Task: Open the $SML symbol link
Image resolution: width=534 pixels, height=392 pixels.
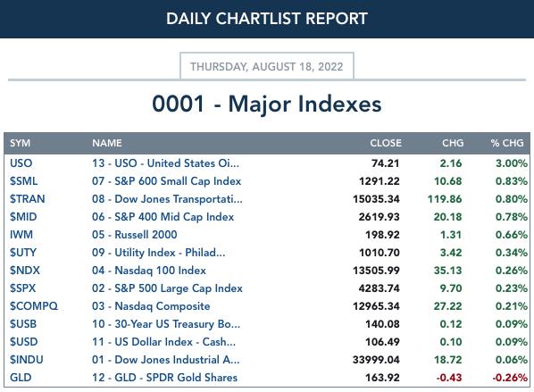Action: coord(23,181)
